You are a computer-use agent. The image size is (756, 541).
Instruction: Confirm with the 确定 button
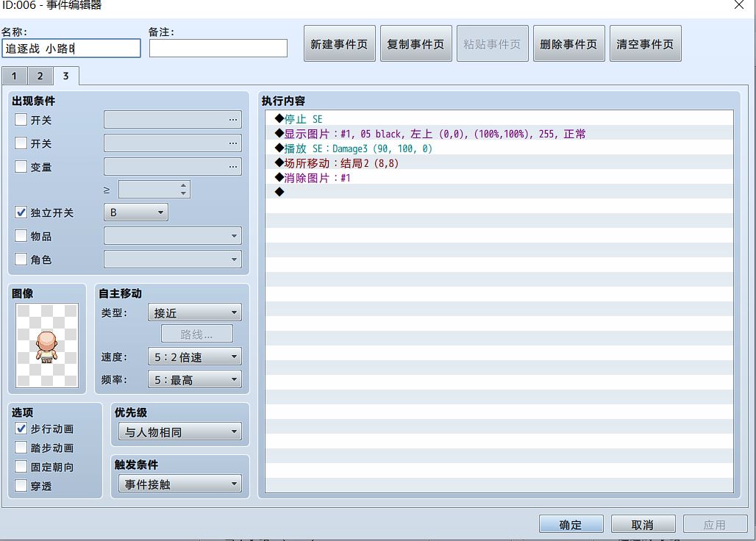[571, 524]
